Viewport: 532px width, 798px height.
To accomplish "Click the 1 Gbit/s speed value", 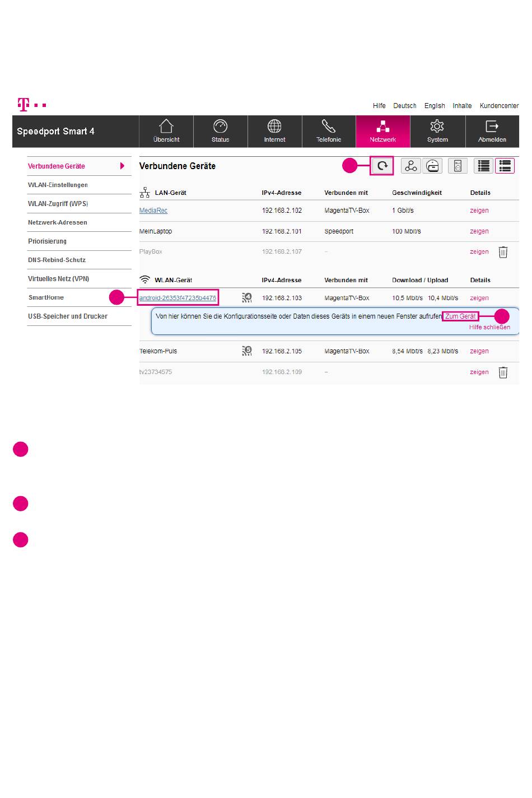I will click(x=403, y=211).
